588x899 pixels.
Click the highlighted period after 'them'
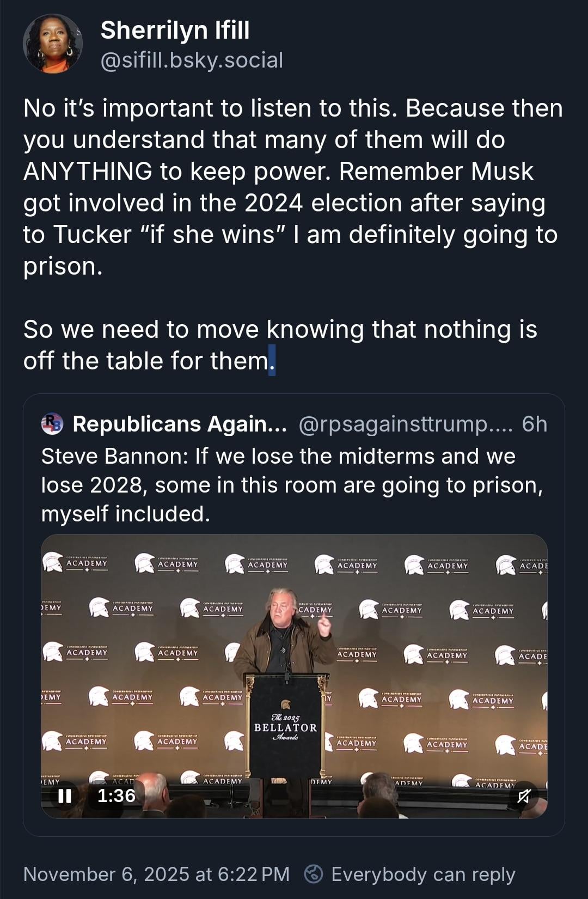[272, 361]
